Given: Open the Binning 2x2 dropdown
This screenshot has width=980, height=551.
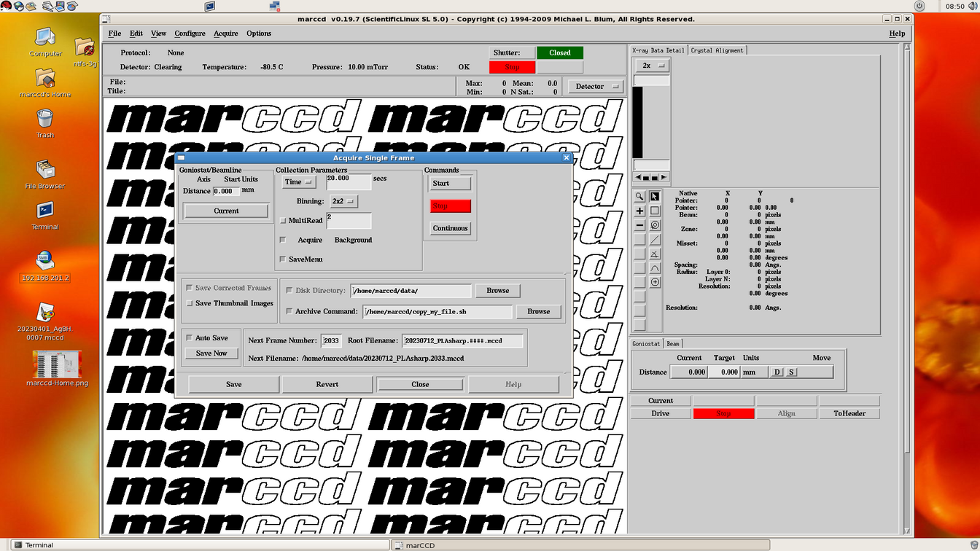Looking at the screenshot, I should coord(343,201).
